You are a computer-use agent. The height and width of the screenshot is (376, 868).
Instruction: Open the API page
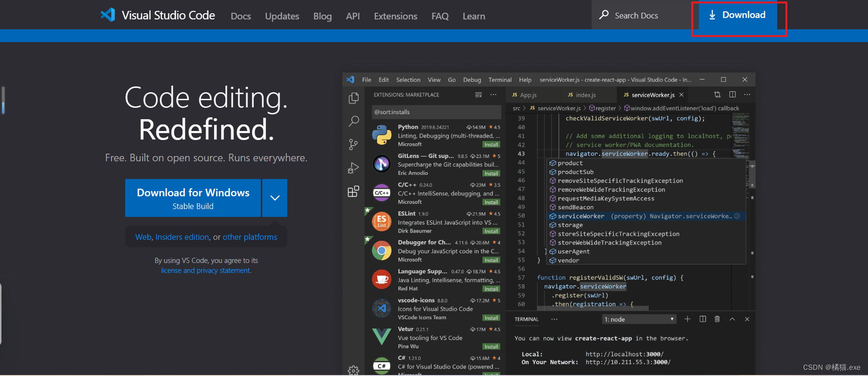353,16
